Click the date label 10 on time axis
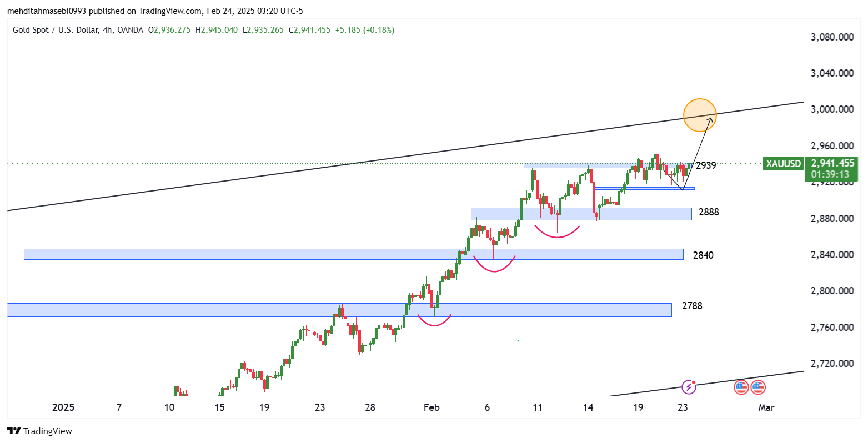This screenshot has width=868, height=443. click(x=169, y=407)
